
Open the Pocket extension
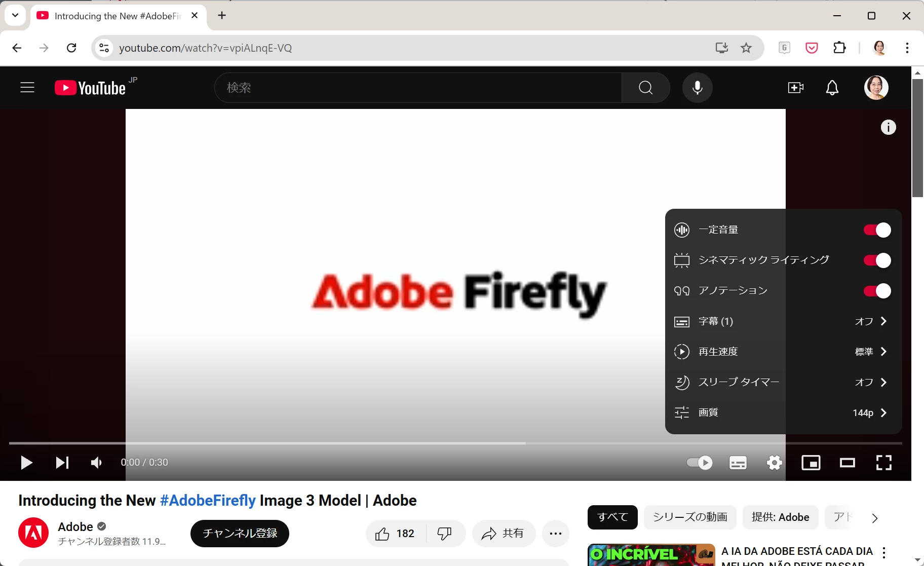click(812, 48)
